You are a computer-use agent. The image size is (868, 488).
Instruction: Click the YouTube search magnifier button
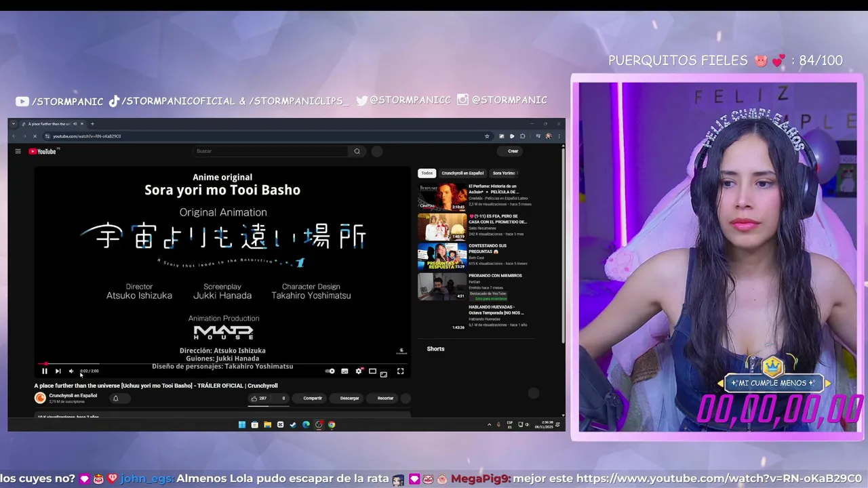(357, 151)
